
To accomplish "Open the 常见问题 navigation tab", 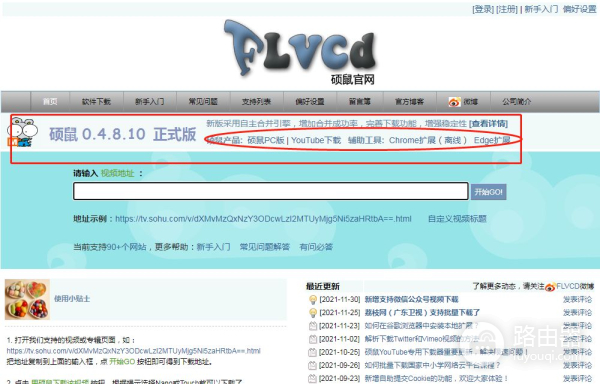I will pyautogui.click(x=203, y=102).
